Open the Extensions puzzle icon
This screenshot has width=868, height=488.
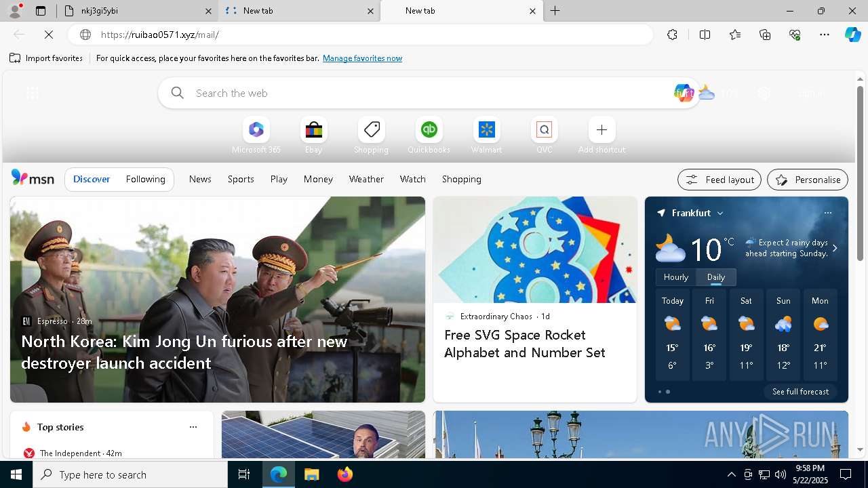pyautogui.click(x=672, y=35)
